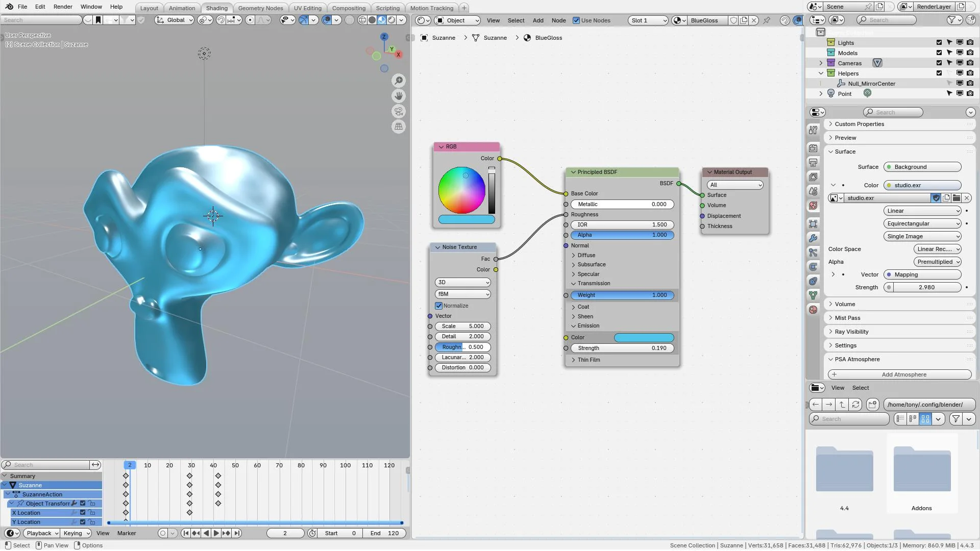Open the Render menu

[x=63, y=7]
